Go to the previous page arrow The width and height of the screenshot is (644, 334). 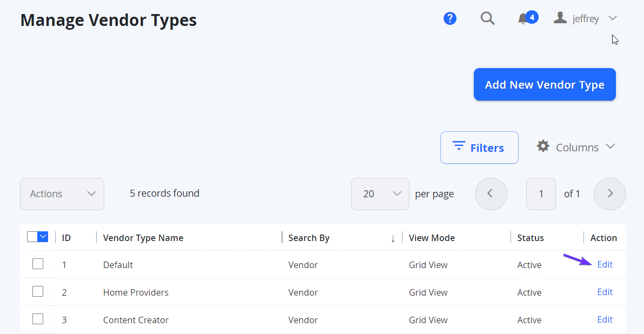[491, 194]
